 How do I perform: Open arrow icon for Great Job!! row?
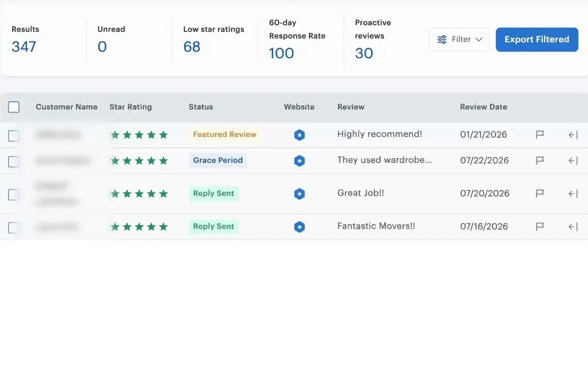[x=573, y=193]
